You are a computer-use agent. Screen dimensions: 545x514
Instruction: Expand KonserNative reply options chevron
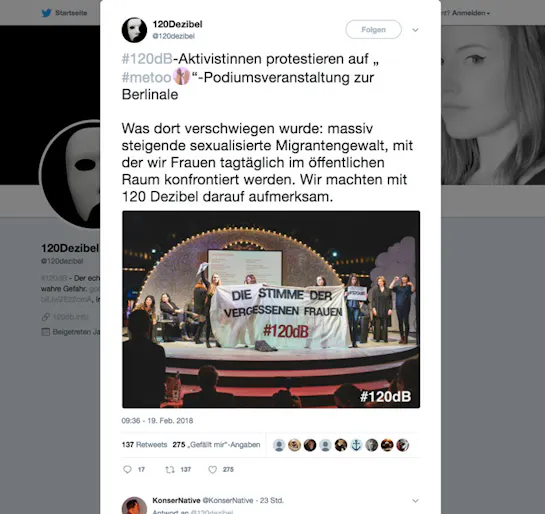pyautogui.click(x=415, y=500)
